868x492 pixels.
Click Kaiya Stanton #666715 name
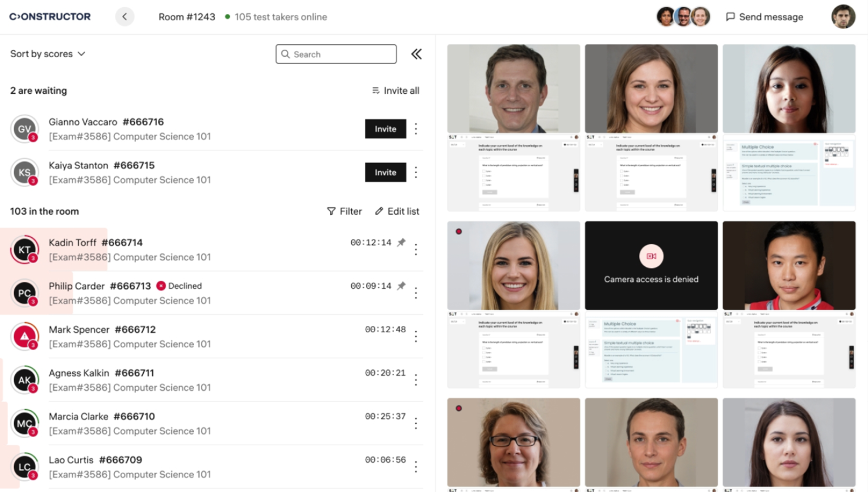102,165
